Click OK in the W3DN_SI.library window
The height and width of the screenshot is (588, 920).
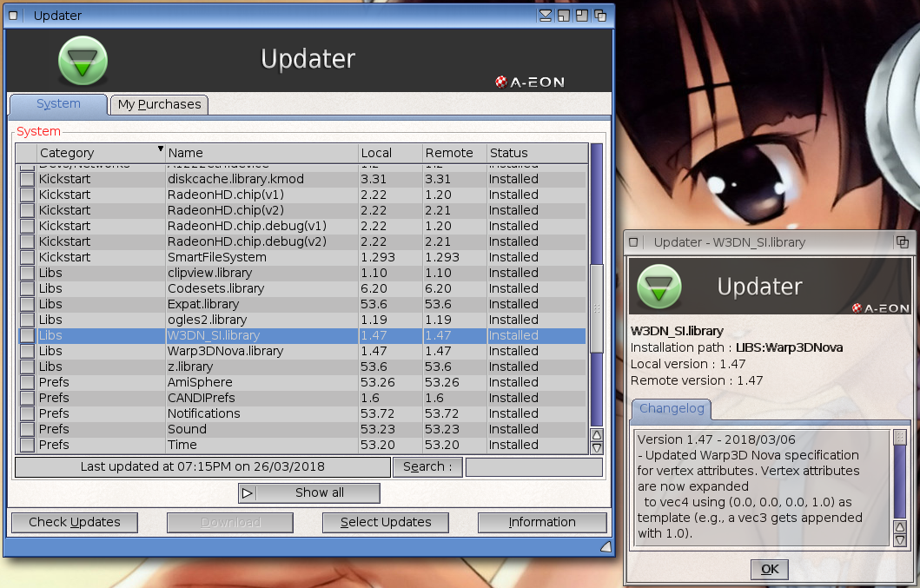[769, 569]
